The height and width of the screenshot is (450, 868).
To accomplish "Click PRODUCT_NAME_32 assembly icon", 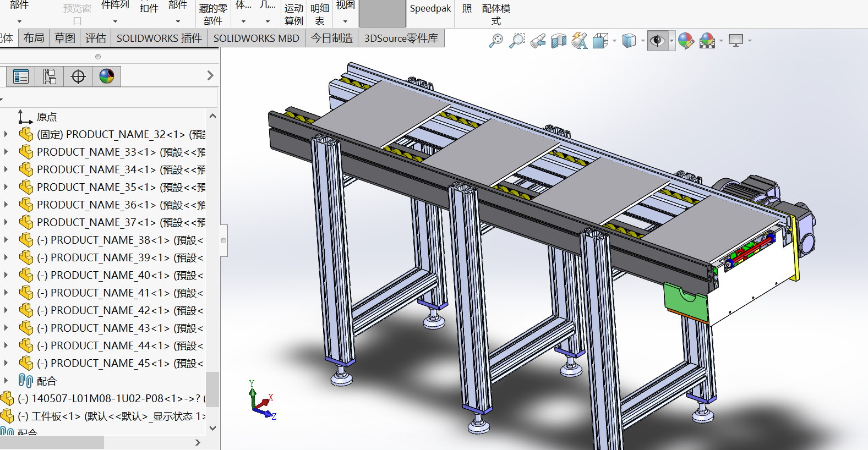I will pyautogui.click(x=26, y=135).
